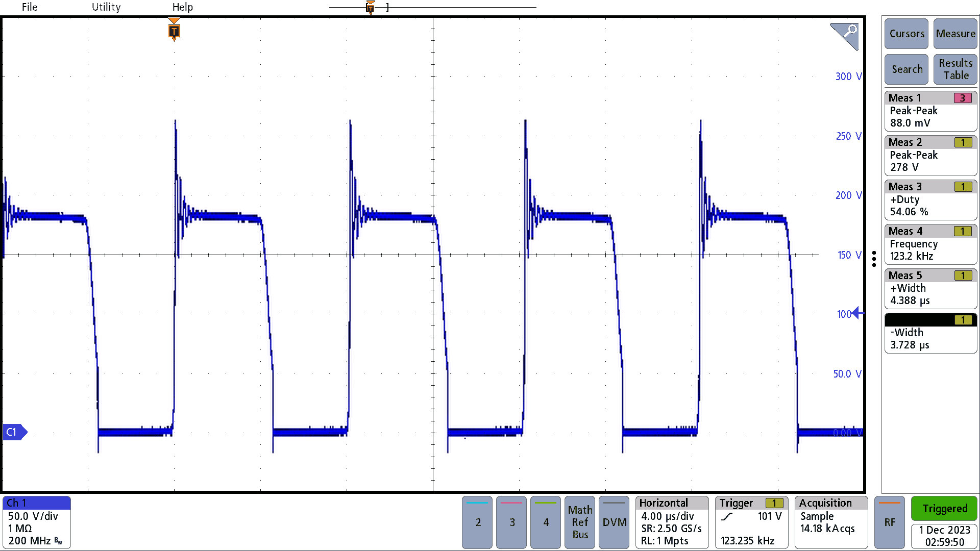Open the three-dot results bar handle

click(874, 259)
